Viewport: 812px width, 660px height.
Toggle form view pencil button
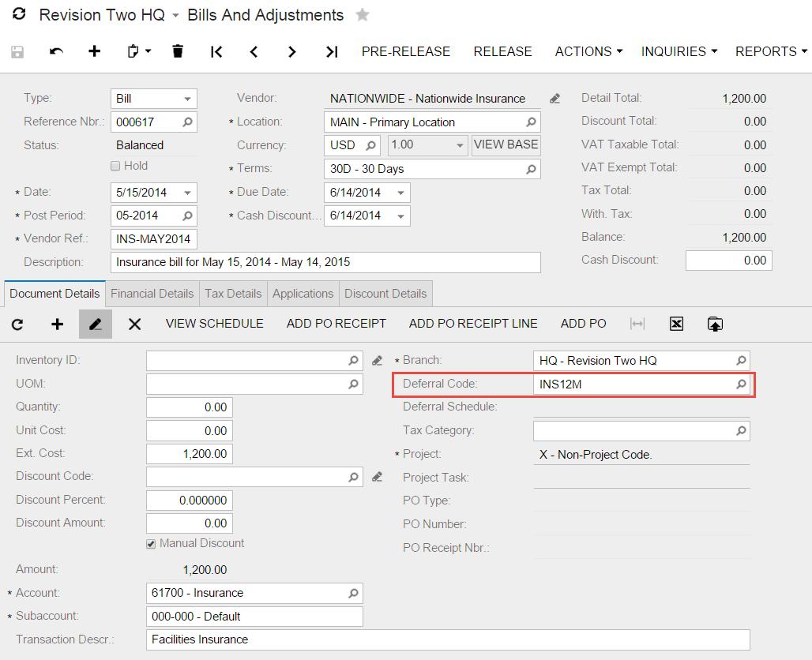[96, 324]
